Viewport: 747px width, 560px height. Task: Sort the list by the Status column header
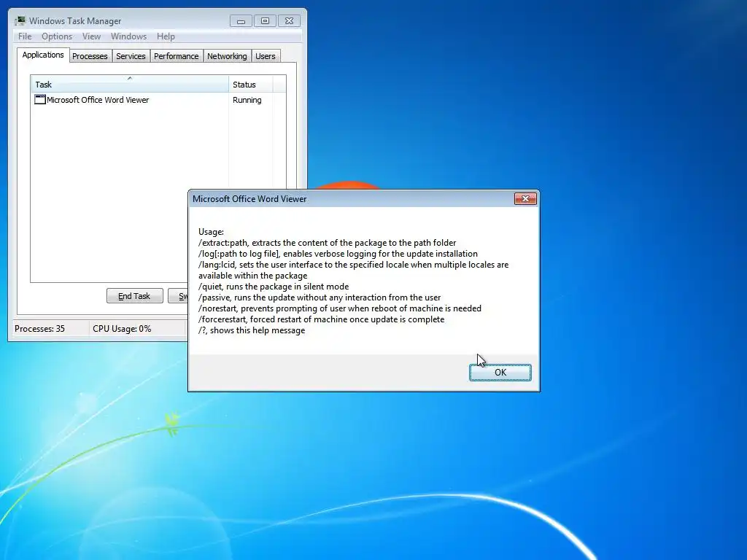[x=251, y=84]
